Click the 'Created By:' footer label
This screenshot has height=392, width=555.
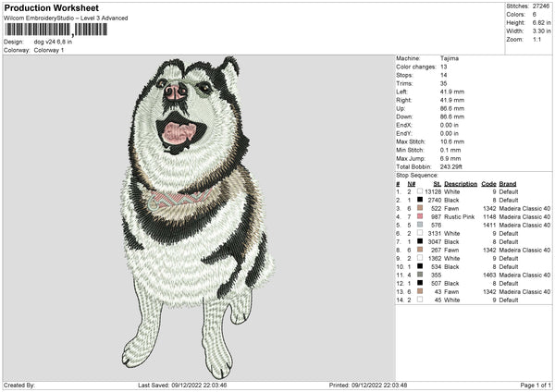[19, 386]
